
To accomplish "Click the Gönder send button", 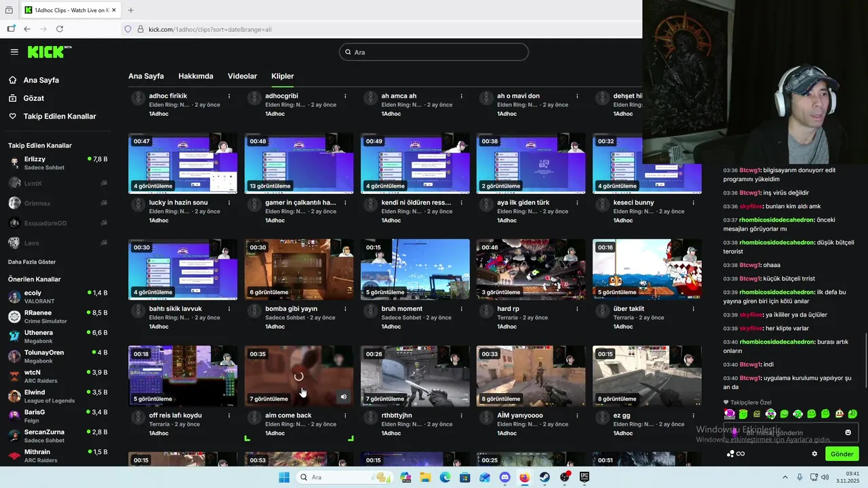I will point(842,454).
